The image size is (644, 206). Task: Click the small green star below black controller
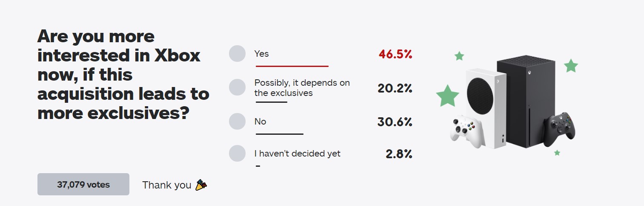click(x=557, y=153)
